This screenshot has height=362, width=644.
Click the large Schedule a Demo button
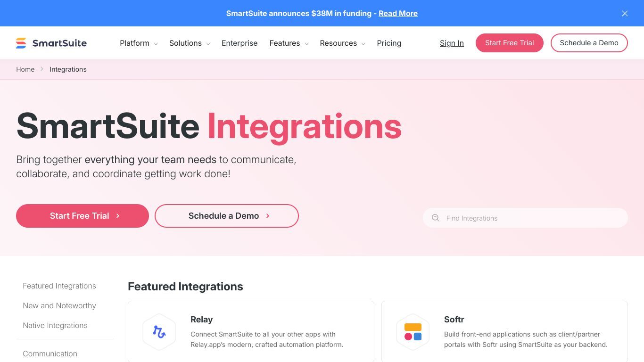(x=227, y=216)
